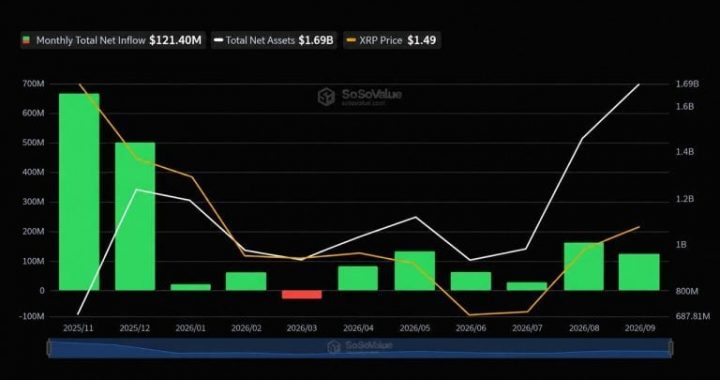Image resolution: width=720 pixels, height=380 pixels.
Task: Click the orange XRP Price legend marker
Action: 351,40
